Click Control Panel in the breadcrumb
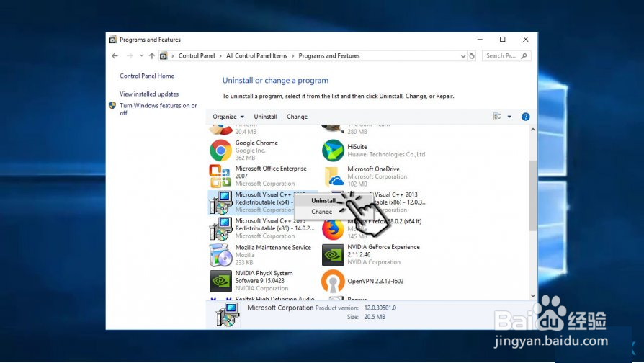Image resolution: width=644 pixels, height=363 pixels. [197, 56]
